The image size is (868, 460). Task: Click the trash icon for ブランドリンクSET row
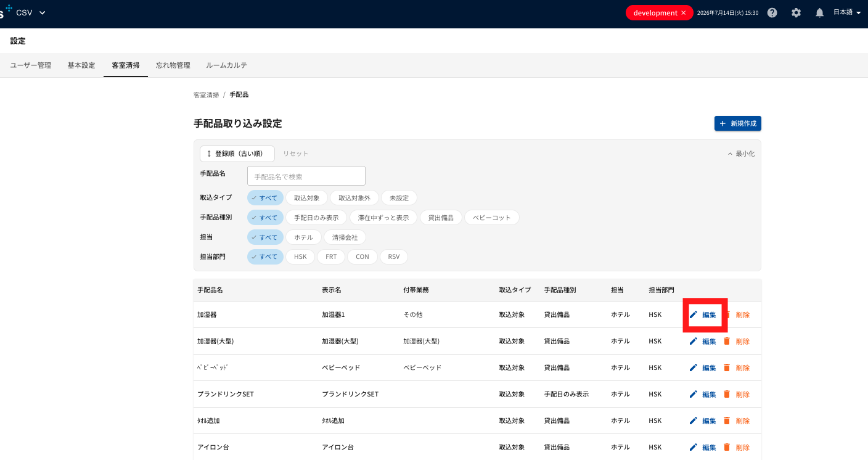coord(726,394)
